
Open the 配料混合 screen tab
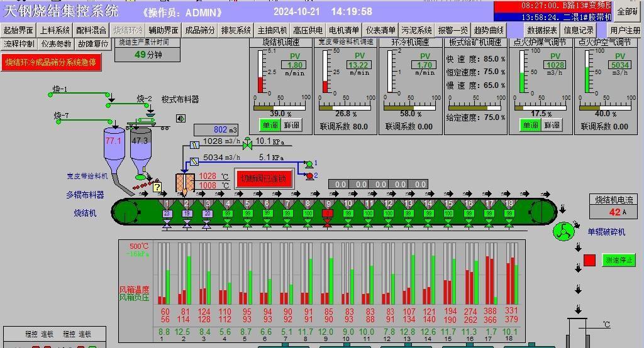pos(91,30)
